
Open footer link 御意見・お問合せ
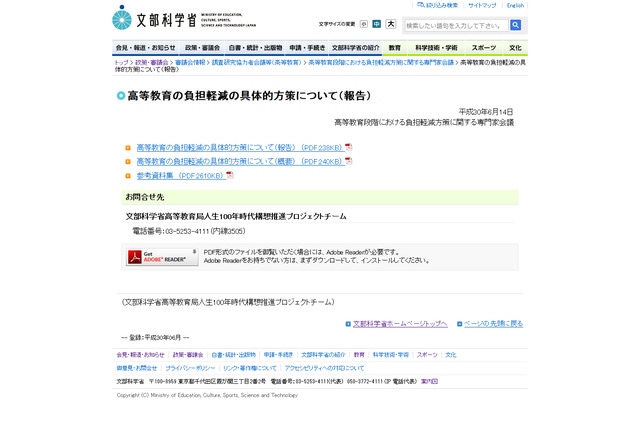click(x=137, y=368)
